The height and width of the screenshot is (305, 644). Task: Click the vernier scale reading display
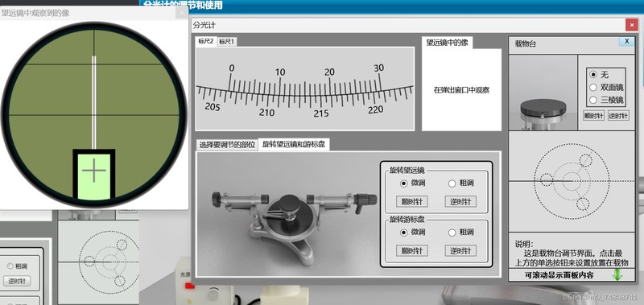point(305,89)
